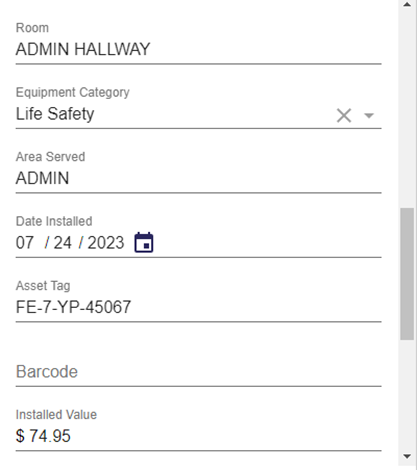Click the Date Installed label
The height and width of the screenshot is (470, 417).
coord(54,221)
